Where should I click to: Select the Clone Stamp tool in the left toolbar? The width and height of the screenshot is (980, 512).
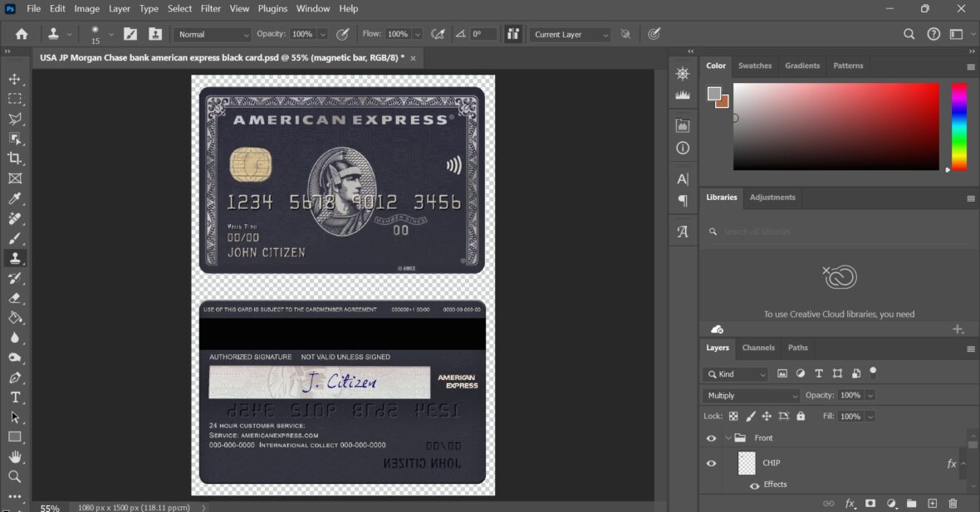click(x=15, y=258)
